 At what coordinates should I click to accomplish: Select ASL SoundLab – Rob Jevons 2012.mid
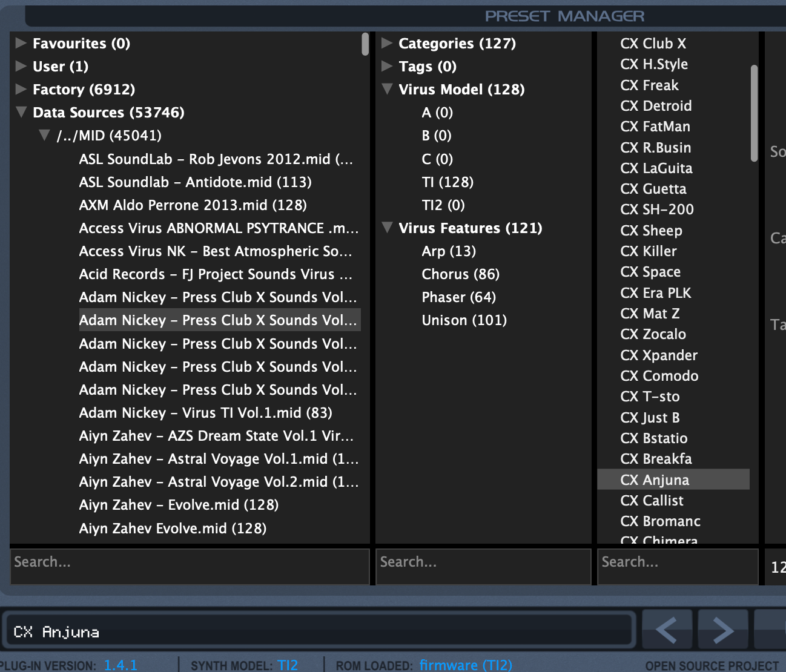[x=216, y=159]
